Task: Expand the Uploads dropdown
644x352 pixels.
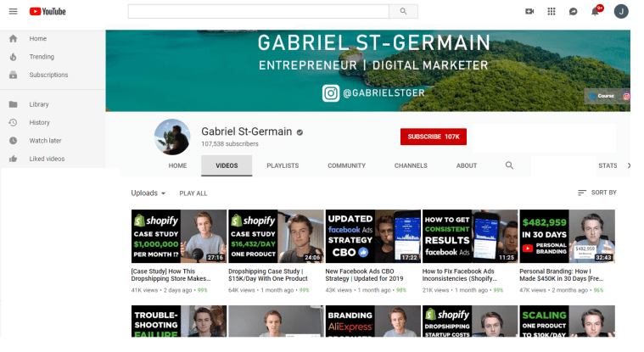Action: pyautogui.click(x=148, y=193)
